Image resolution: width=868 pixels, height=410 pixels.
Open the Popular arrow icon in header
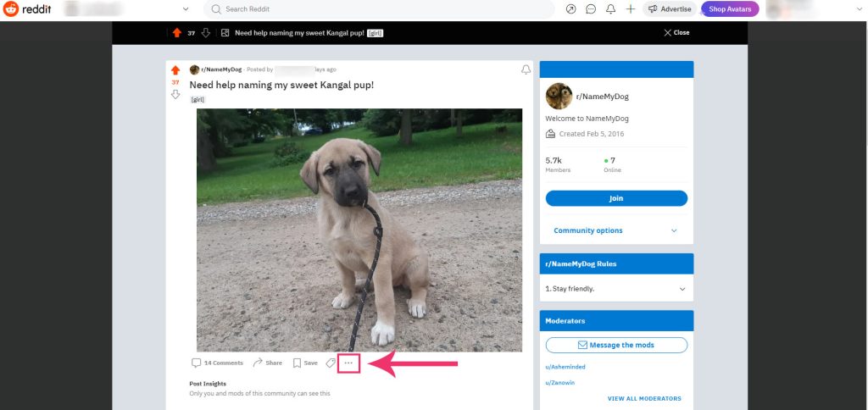point(570,9)
